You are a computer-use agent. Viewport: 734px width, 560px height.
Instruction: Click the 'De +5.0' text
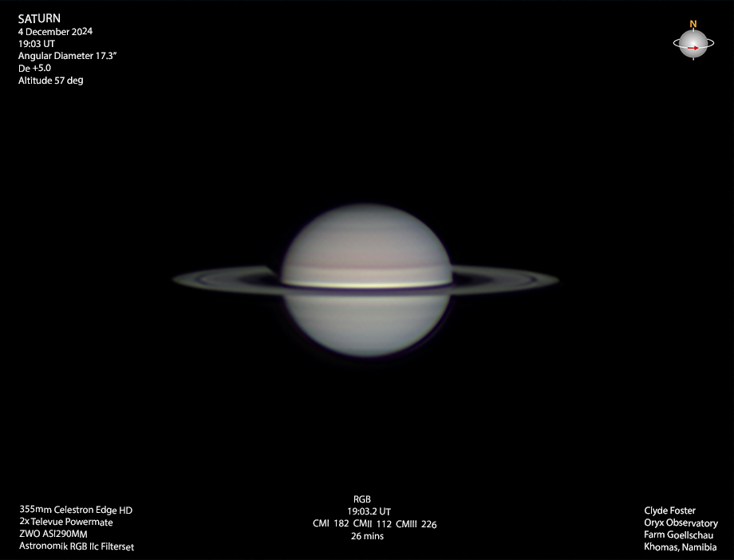[34, 68]
